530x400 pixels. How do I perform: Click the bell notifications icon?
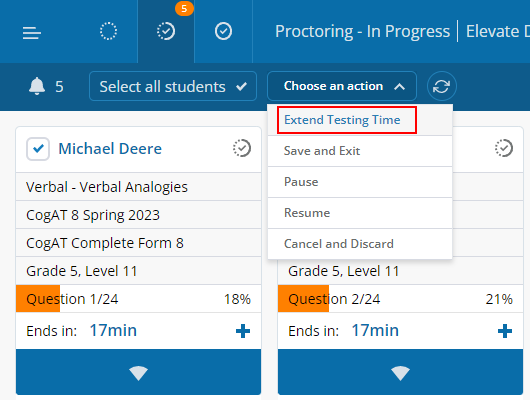pos(37,86)
